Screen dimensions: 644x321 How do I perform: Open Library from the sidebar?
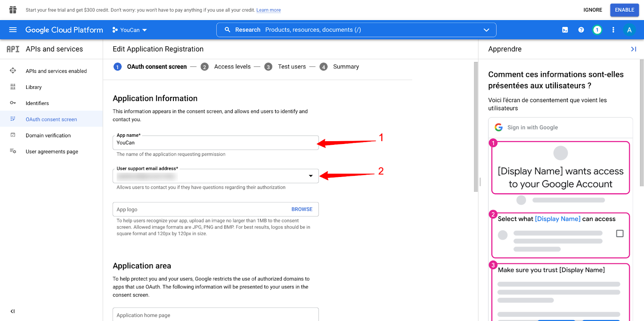click(x=33, y=87)
